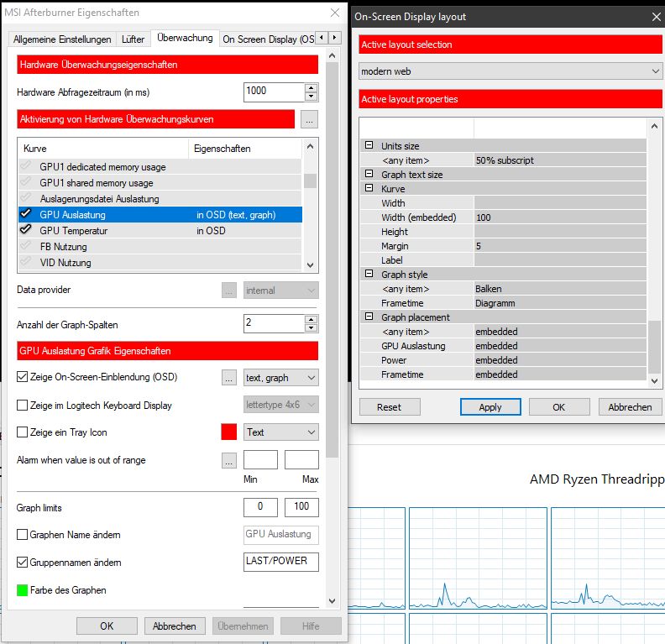This screenshot has height=644, width=665.
Task: Toggle Zeige On-Screen-Einblendung (OSD) checkbox
Action: [x=22, y=376]
